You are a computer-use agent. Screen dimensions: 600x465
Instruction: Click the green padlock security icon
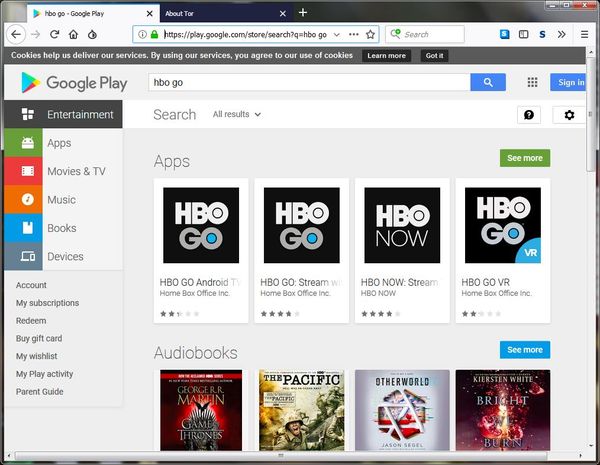(154, 34)
